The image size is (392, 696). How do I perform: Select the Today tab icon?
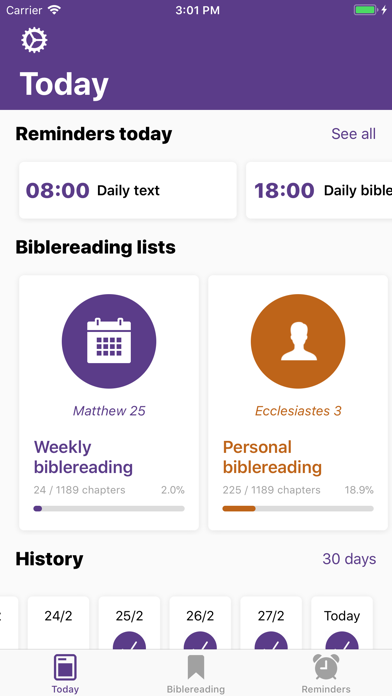pyautogui.click(x=65, y=667)
